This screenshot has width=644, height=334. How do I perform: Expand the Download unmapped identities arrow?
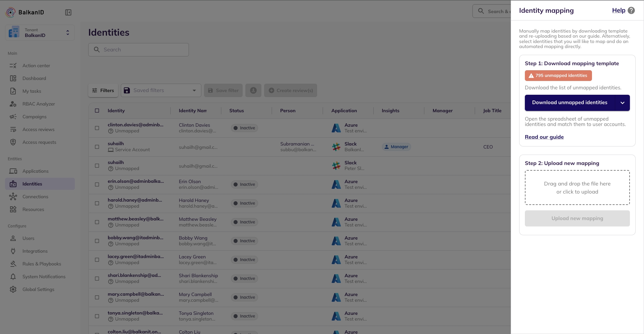click(622, 103)
